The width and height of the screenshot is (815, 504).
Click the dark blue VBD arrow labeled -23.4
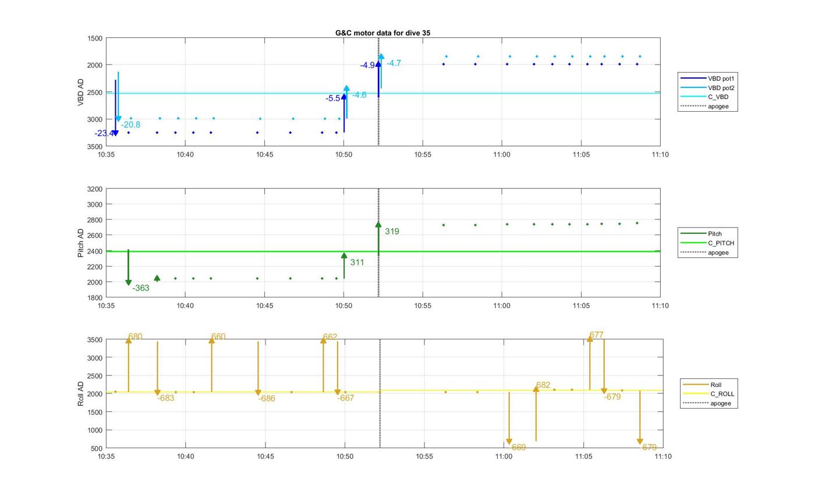[x=115, y=108]
